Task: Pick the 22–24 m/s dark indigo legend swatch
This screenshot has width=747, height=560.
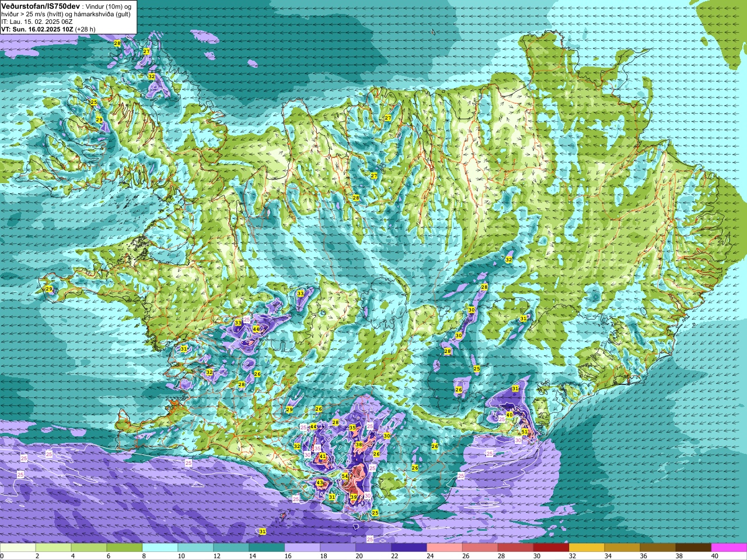Action: pos(409,548)
